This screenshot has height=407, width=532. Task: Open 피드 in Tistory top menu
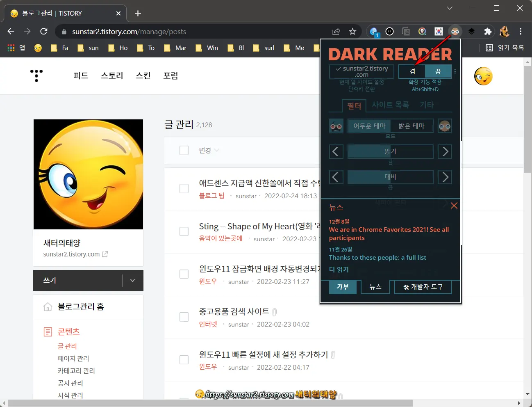pos(81,76)
